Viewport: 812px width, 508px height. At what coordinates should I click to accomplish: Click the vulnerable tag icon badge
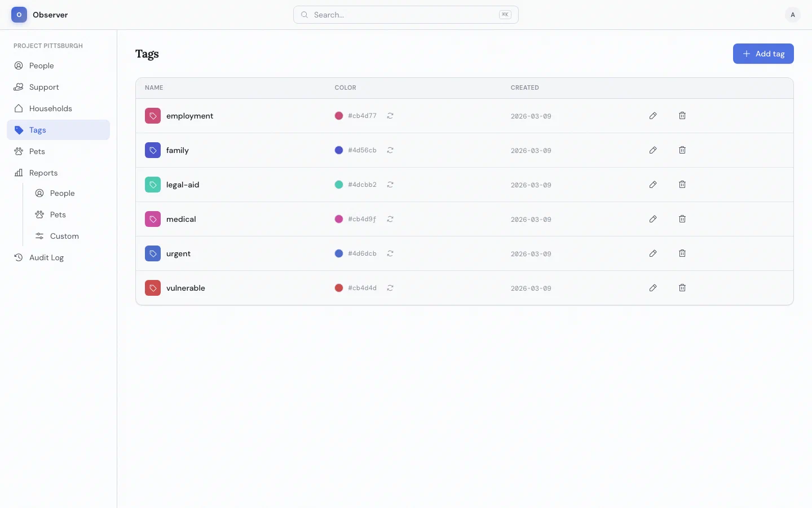[153, 288]
